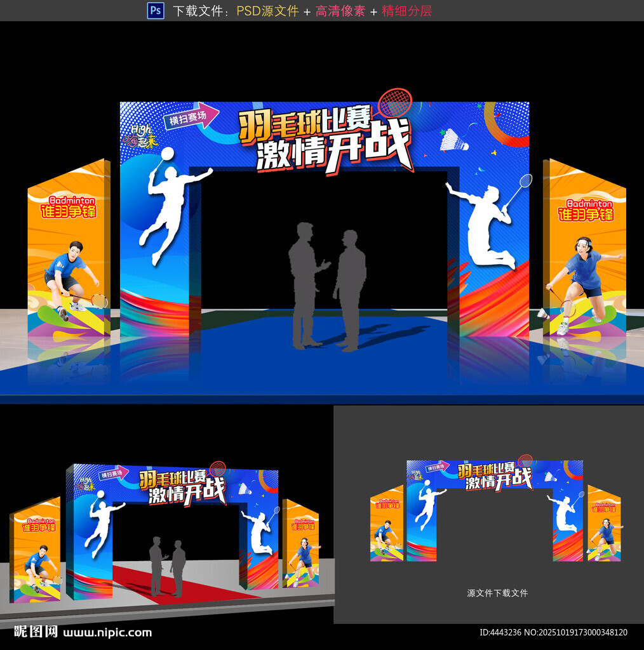This screenshot has height=650, width=644.
Task: Click the red racket icon above main title
Action: point(394,103)
